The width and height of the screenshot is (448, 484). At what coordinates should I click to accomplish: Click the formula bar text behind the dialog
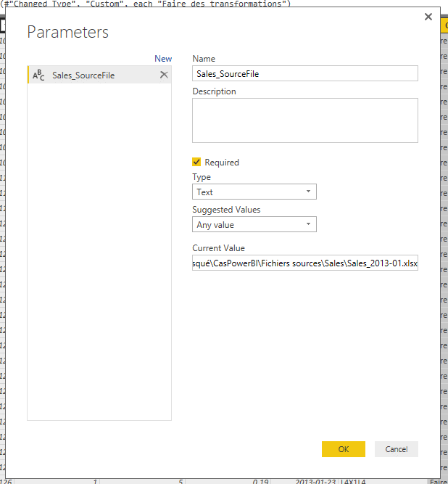tap(145, 4)
